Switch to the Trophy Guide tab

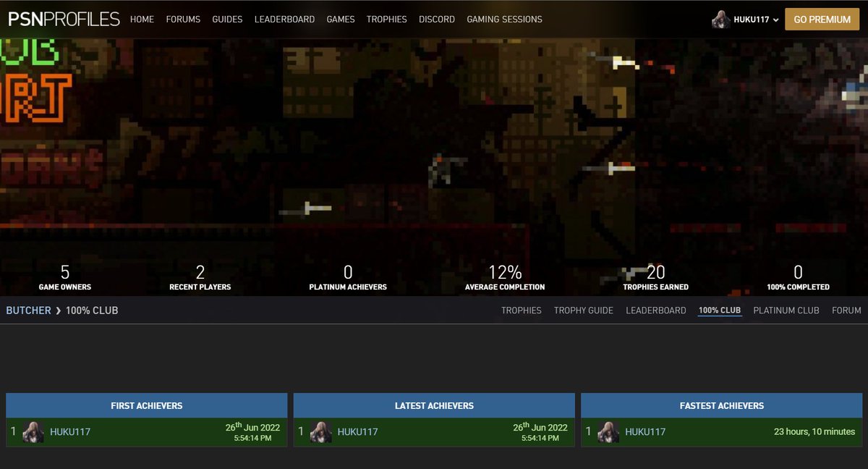[x=584, y=310]
